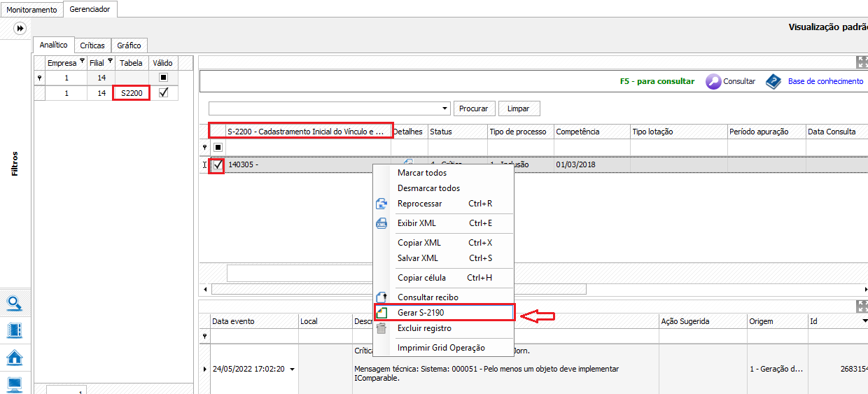This screenshot has height=394, width=868.
Task: Click the Data Consulta column header
Action: click(836, 132)
